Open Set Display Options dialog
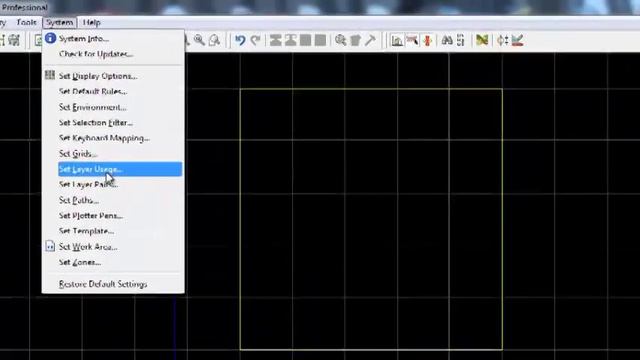Image resolution: width=640 pixels, height=360 pixels. click(x=113, y=76)
